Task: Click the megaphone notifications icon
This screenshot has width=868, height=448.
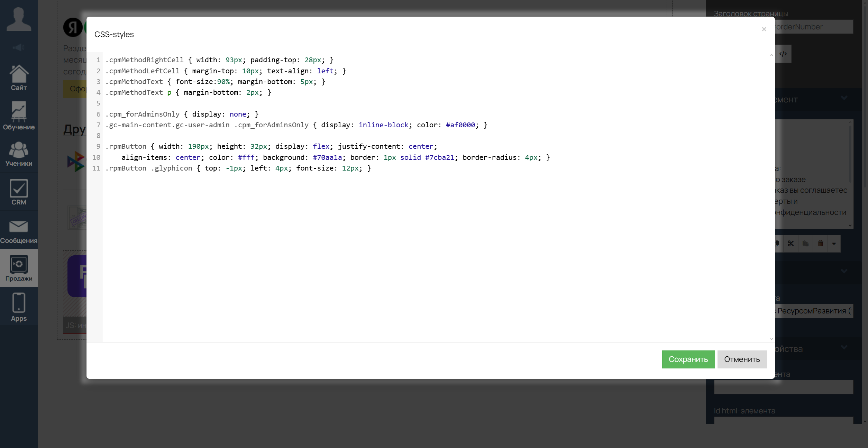Action: [19, 47]
